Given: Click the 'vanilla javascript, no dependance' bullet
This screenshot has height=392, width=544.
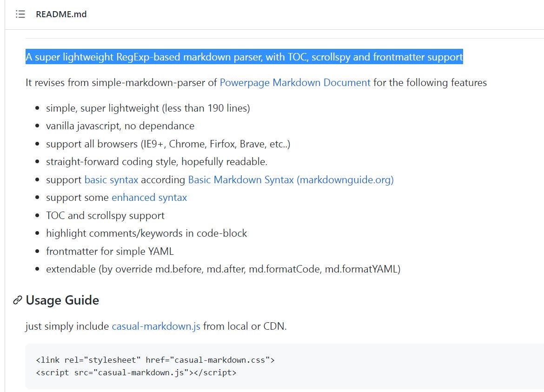Looking at the screenshot, I should coord(120,126).
